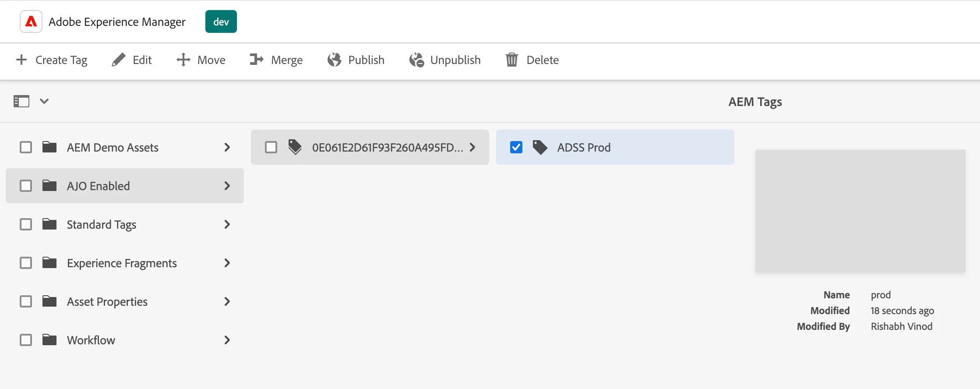Click the Asset Properties folder icon
This screenshot has width=980, height=389.
click(49, 301)
